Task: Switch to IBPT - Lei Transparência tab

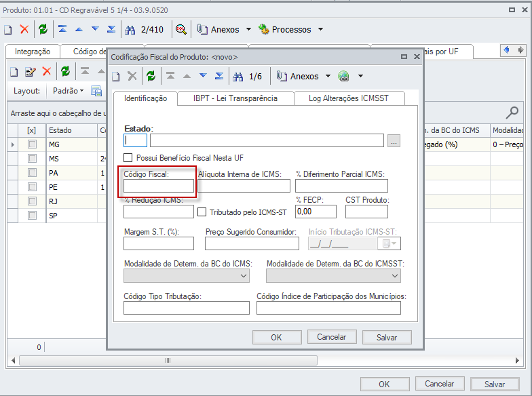Action: pyautogui.click(x=235, y=98)
